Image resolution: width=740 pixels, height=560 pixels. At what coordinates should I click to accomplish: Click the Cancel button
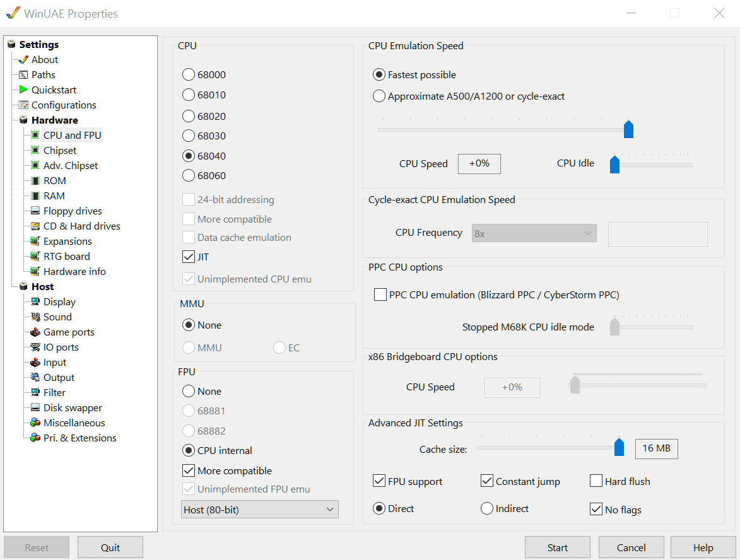[631, 547]
